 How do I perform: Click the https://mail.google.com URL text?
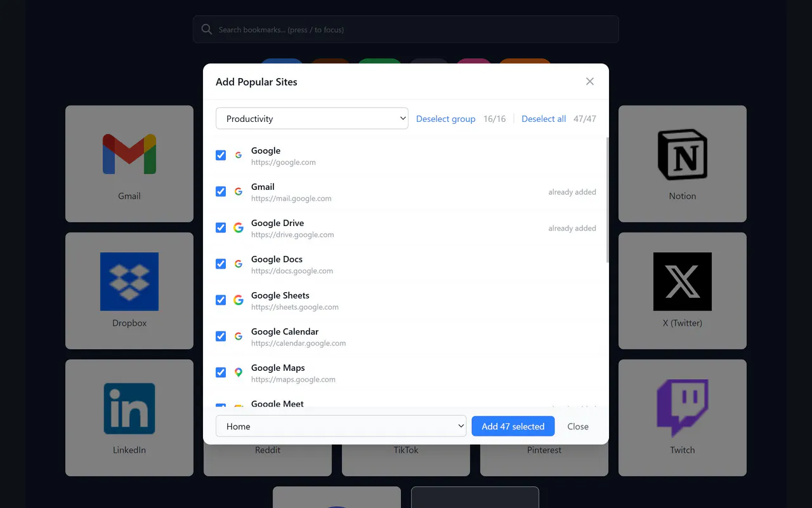point(291,198)
